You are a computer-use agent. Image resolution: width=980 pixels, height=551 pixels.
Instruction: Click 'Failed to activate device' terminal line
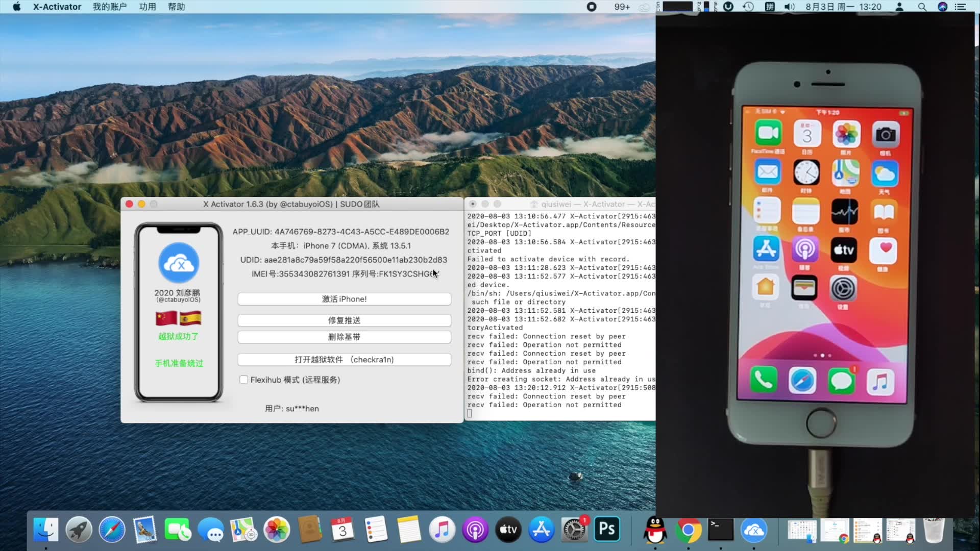point(548,259)
